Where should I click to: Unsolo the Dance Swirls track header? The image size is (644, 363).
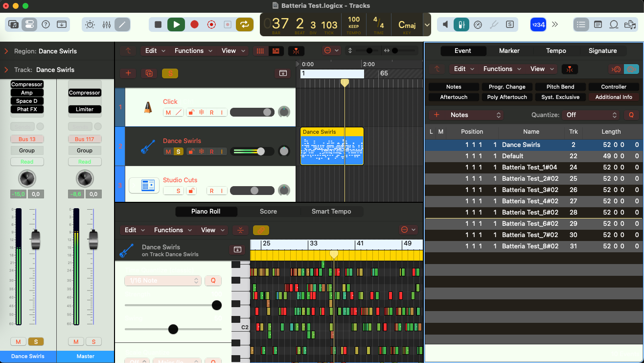point(179,152)
